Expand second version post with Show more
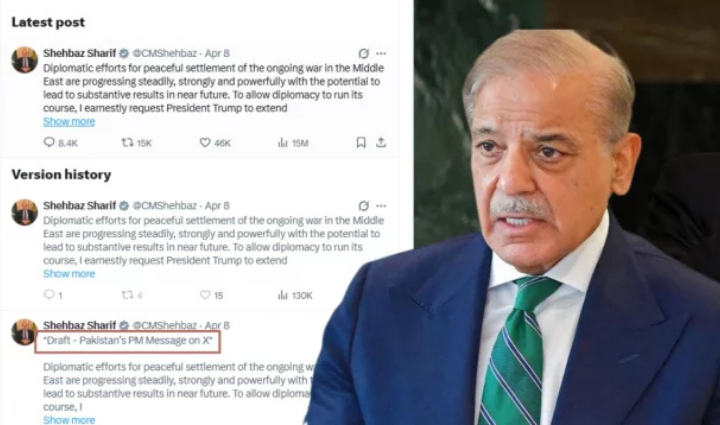This screenshot has width=720, height=425. [x=69, y=274]
